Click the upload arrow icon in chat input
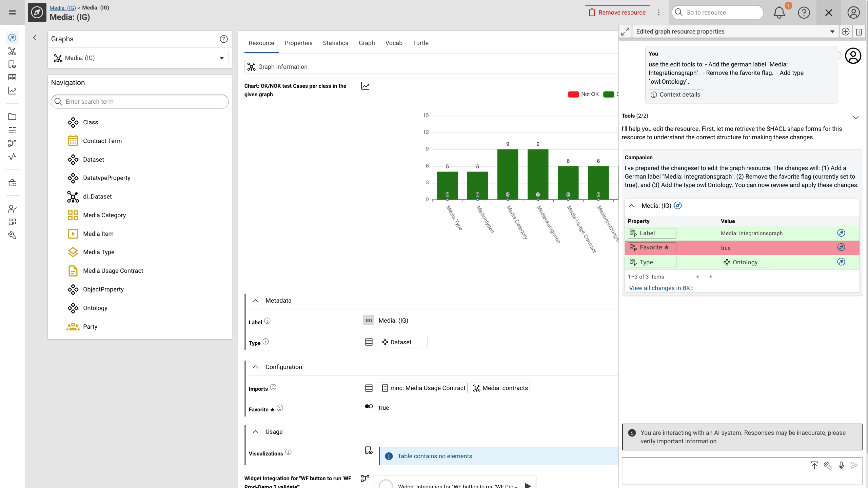Image resolution: width=868 pixels, height=488 pixels. [x=814, y=465]
